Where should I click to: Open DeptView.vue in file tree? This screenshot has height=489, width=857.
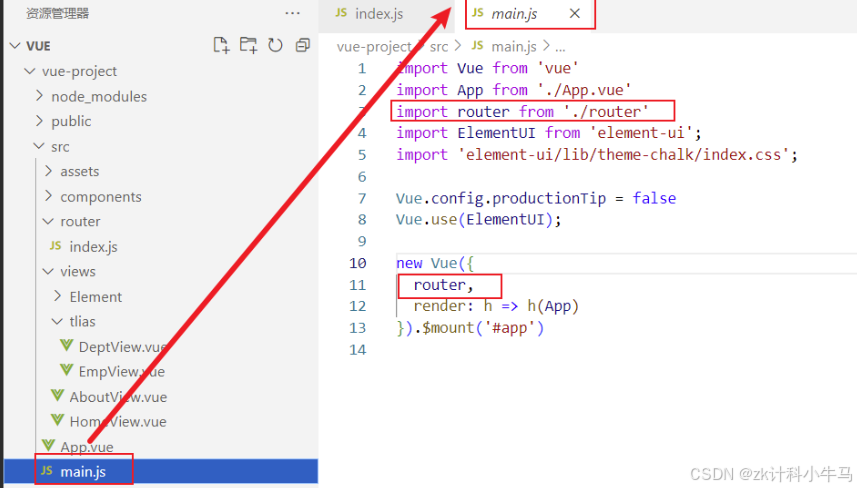point(114,346)
